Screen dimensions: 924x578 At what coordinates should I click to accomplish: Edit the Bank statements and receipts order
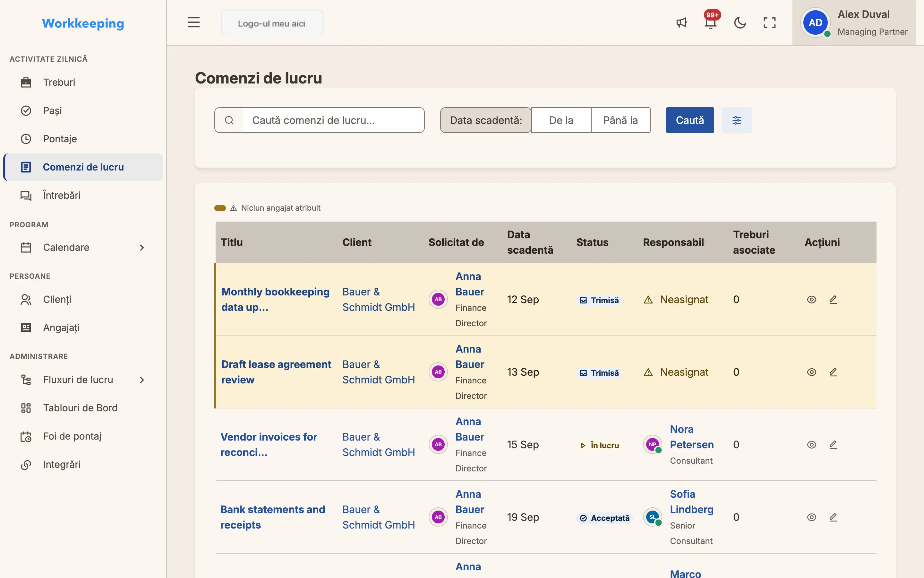[833, 517]
